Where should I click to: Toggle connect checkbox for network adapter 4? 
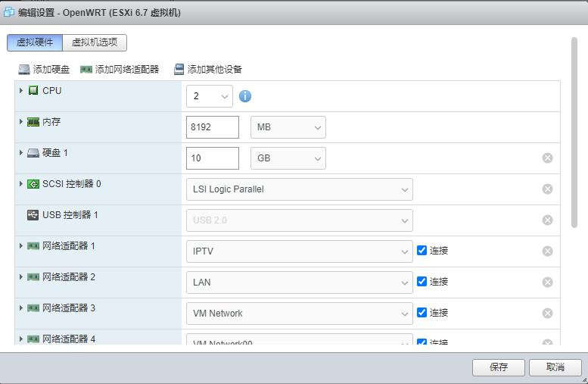(422, 342)
